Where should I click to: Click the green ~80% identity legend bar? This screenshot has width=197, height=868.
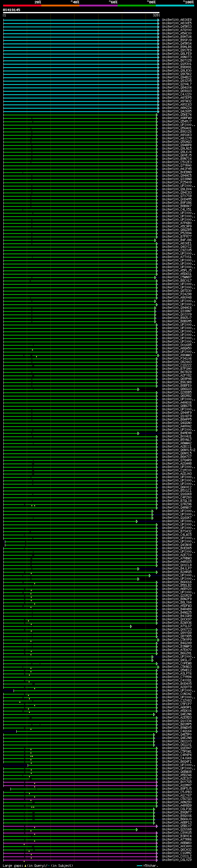[136, 6]
